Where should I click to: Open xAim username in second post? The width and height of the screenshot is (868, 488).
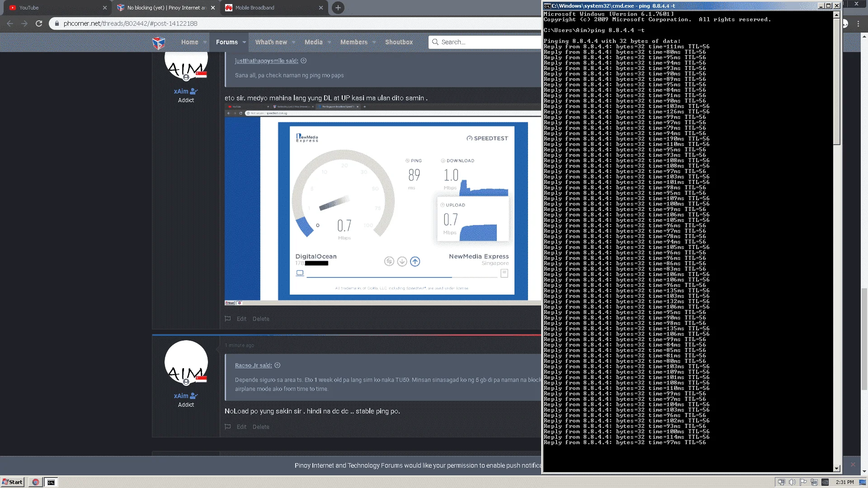point(181,396)
